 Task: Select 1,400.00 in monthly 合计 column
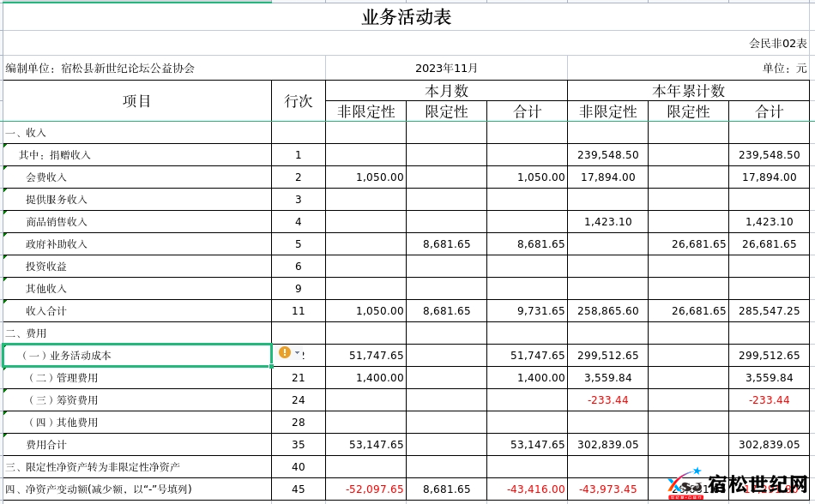click(527, 378)
